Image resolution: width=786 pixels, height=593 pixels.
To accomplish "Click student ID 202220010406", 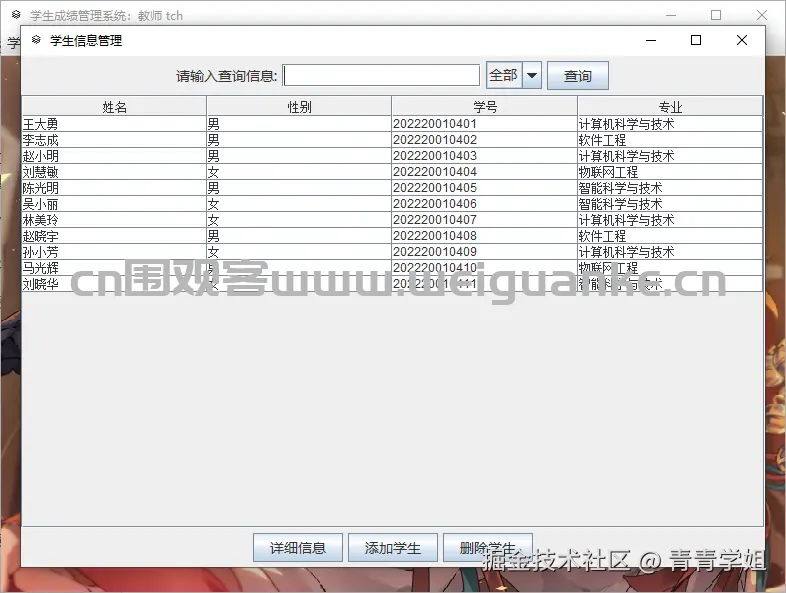I will (435, 204).
